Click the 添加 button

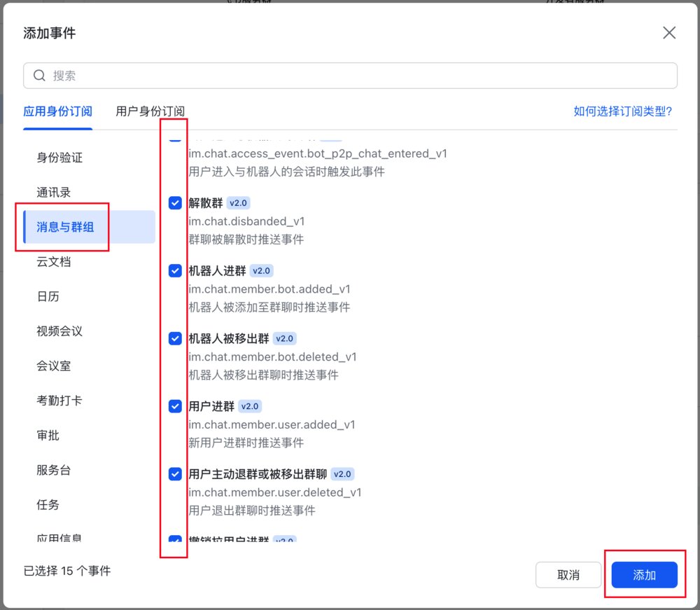[644, 575]
